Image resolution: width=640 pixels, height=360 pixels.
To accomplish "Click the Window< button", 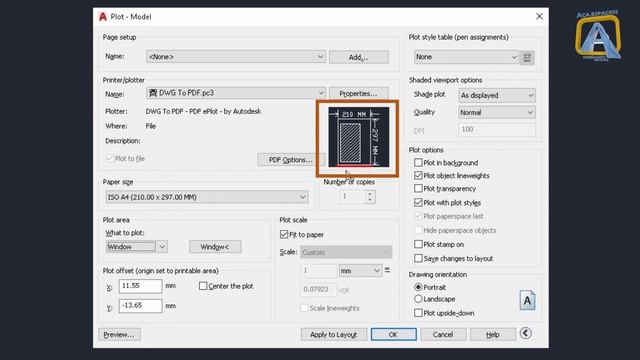I will pyautogui.click(x=215, y=247).
